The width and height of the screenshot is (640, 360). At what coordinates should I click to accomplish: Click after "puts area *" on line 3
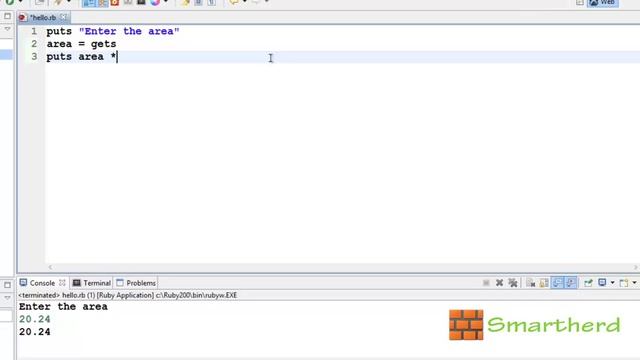click(x=117, y=57)
